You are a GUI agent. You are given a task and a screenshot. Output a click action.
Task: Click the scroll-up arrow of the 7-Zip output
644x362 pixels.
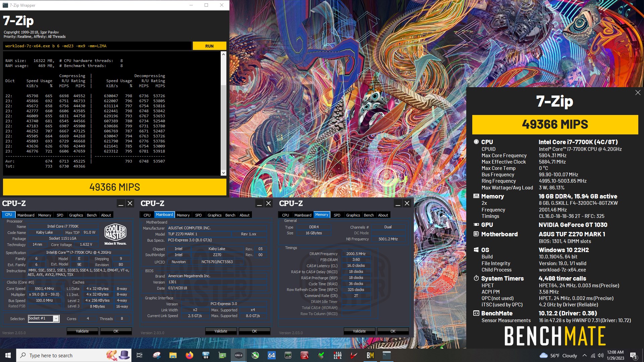(223, 54)
